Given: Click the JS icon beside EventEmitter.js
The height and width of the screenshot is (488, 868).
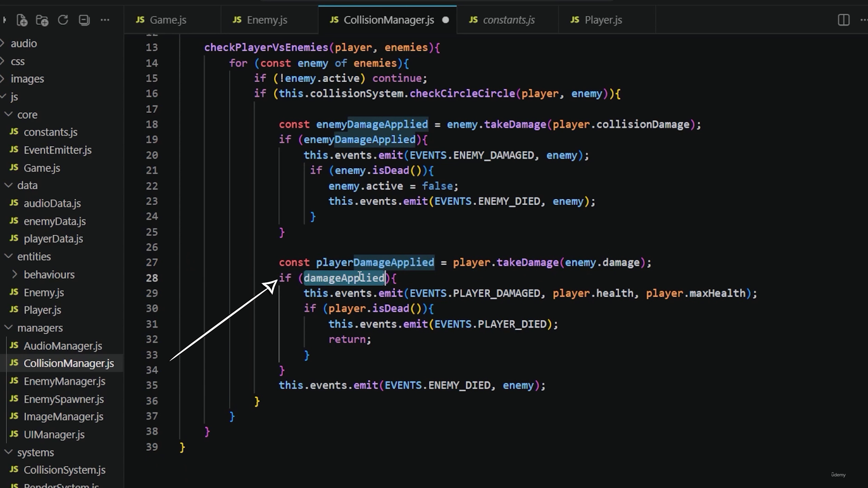Looking at the screenshot, I should coord(14,150).
